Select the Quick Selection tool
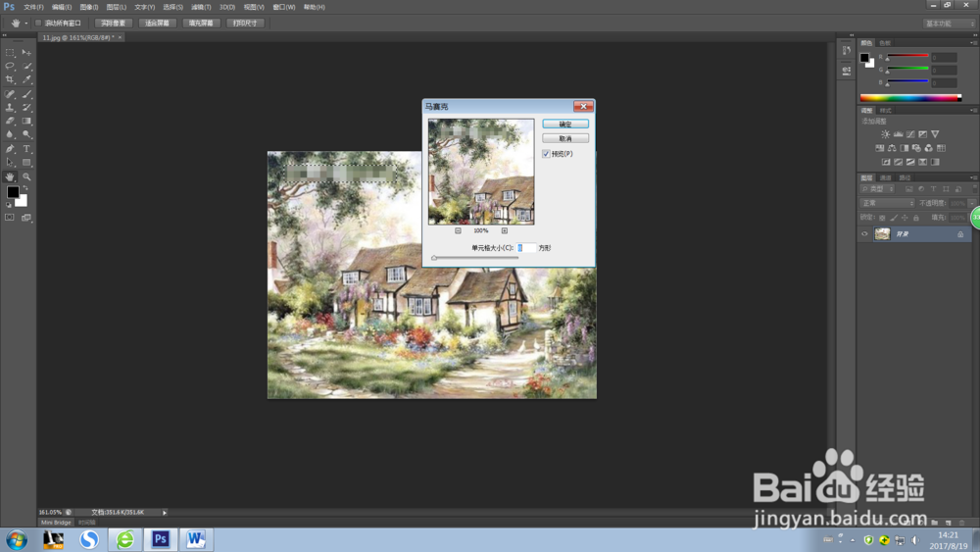The height and width of the screenshot is (552, 980). (26, 66)
